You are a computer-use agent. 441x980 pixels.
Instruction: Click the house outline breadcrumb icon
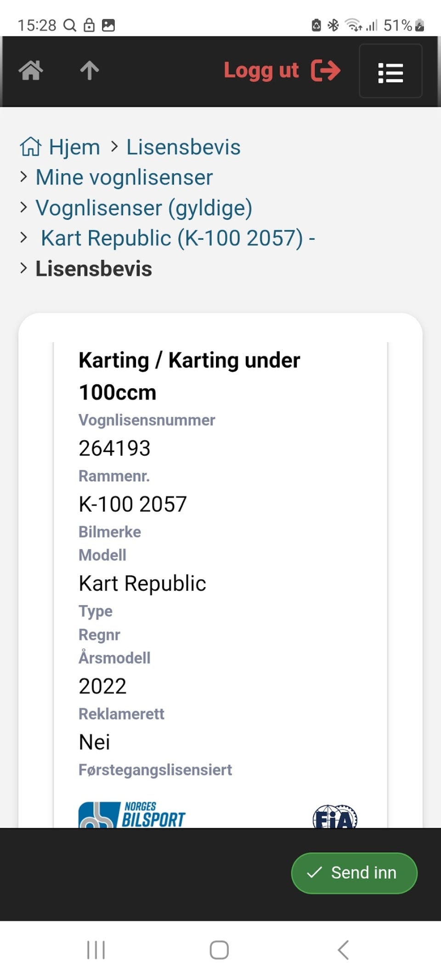[x=31, y=147]
